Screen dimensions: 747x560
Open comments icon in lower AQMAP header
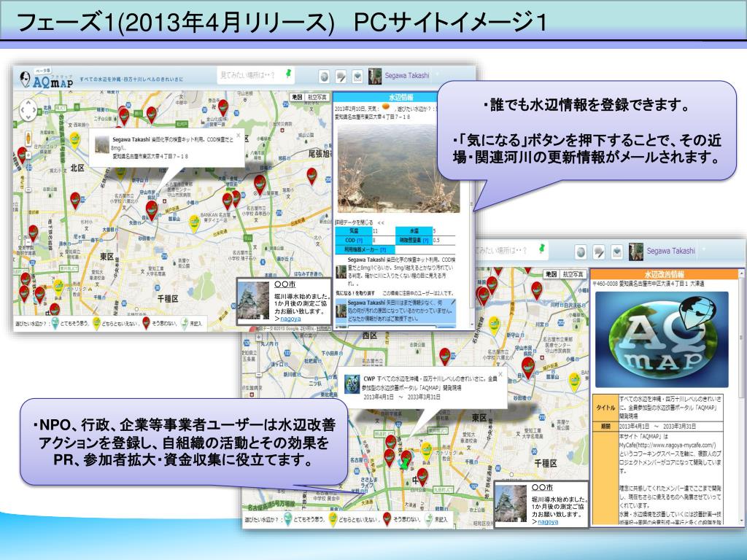[x=598, y=252]
